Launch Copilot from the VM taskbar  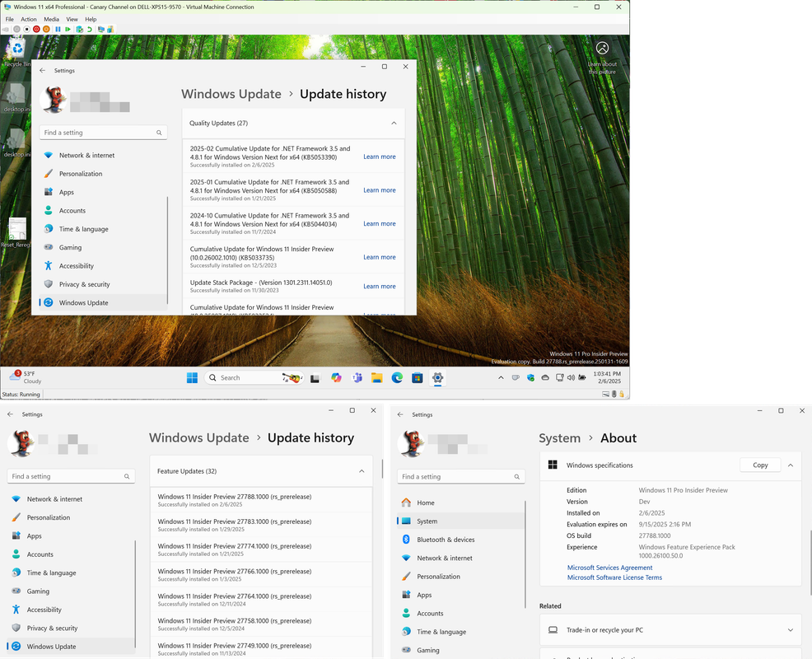coord(337,377)
